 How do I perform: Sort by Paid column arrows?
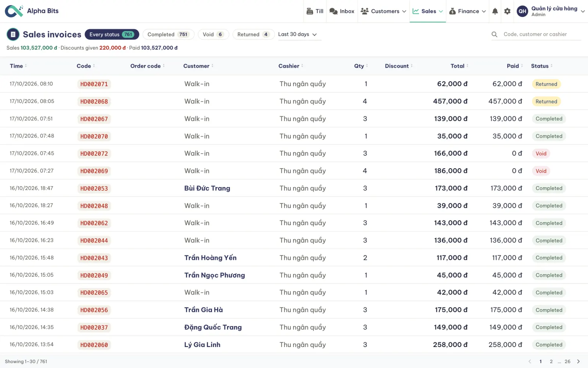522,66
